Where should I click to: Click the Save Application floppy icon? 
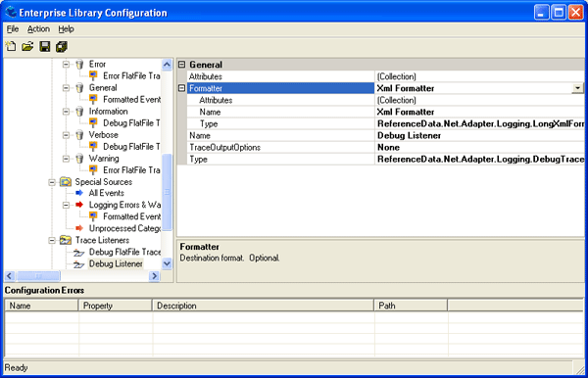point(45,46)
